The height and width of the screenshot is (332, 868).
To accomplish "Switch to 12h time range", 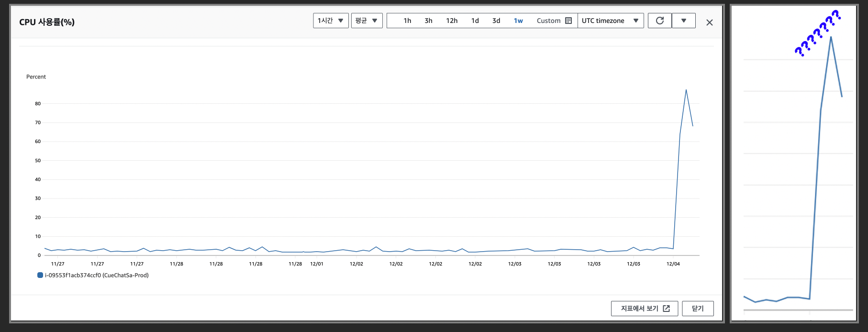I will 452,21.
